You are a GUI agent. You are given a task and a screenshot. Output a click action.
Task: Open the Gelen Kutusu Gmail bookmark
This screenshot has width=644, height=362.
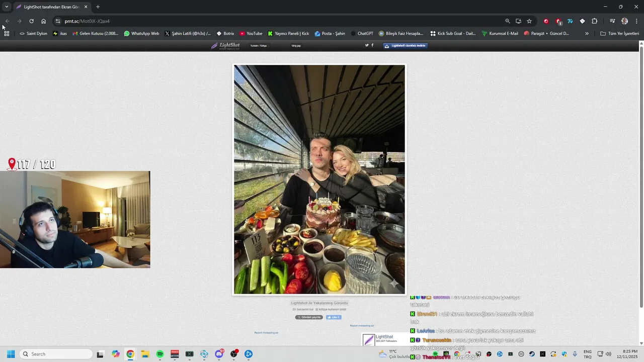(x=96, y=34)
